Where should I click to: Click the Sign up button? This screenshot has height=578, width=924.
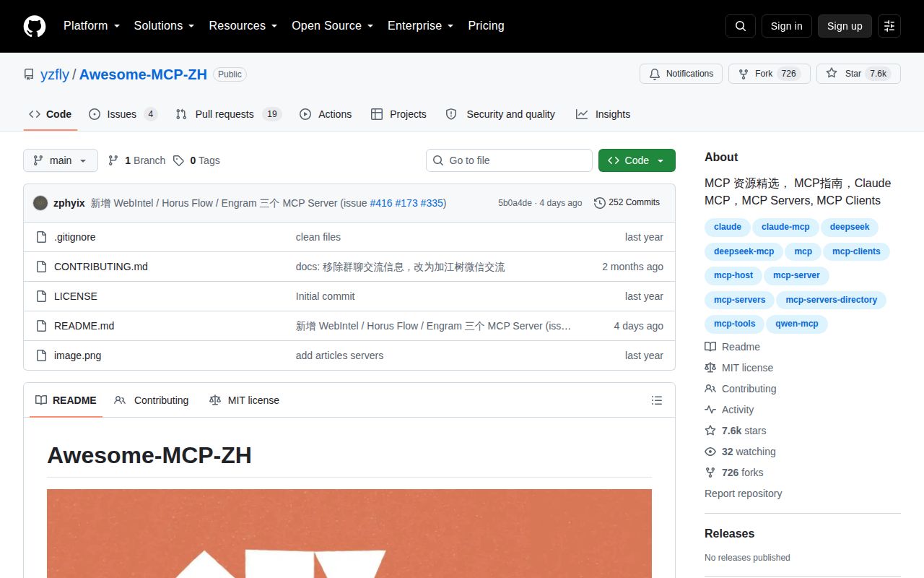pyautogui.click(x=845, y=26)
